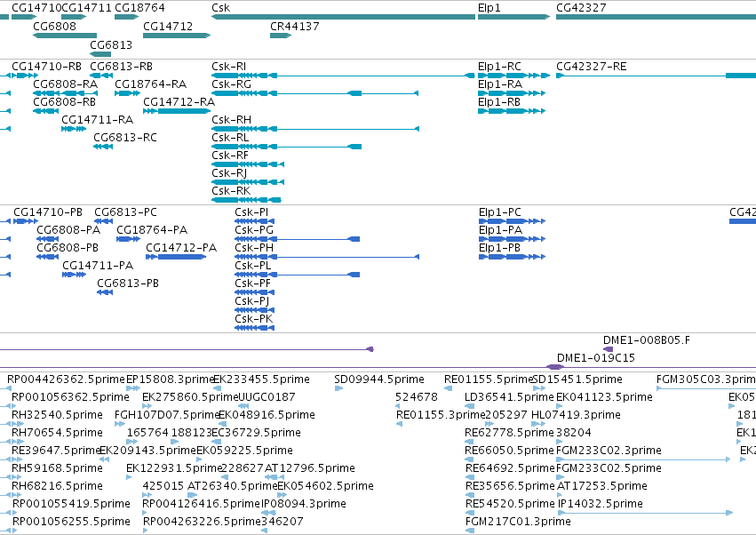Select the CG14712-PA protein label

181,248
